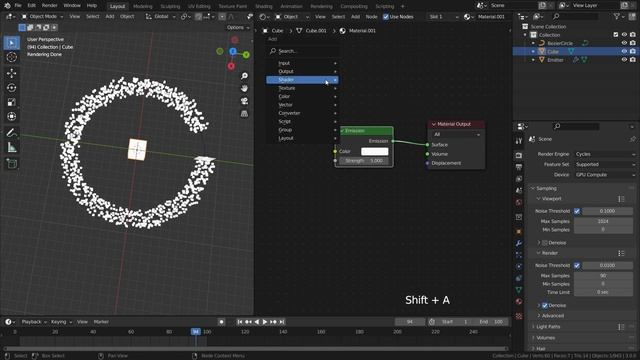Toggle camera view icon in viewport

click(244, 101)
